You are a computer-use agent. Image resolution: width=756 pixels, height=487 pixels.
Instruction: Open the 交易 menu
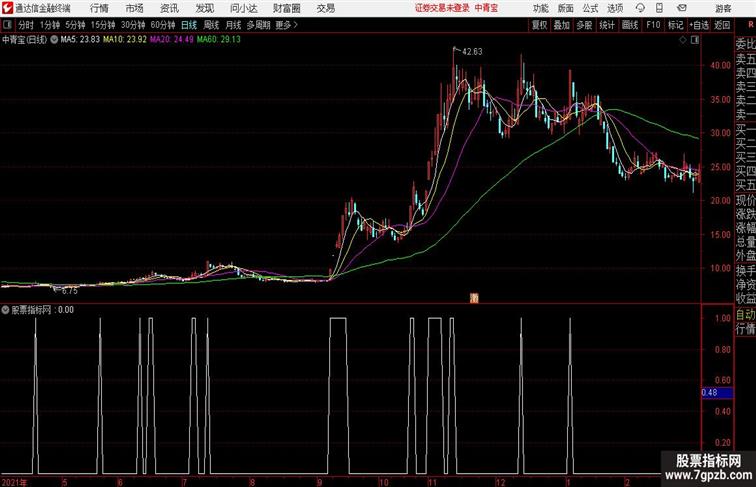pyautogui.click(x=325, y=8)
